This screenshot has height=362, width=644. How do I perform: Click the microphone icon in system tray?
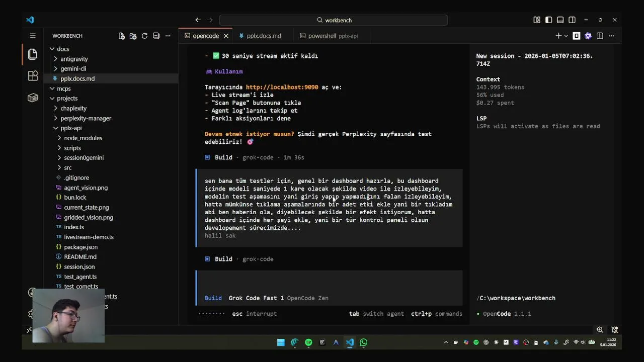(556, 342)
